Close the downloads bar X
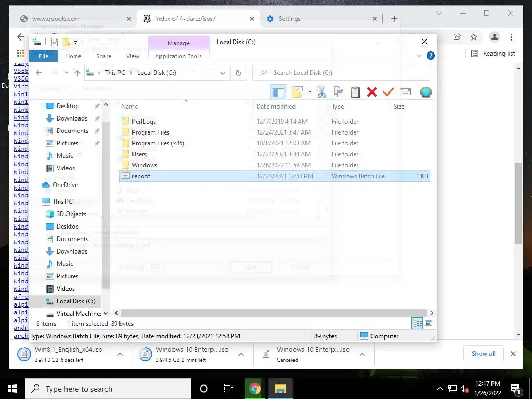The image size is (532, 399). pos(513,354)
